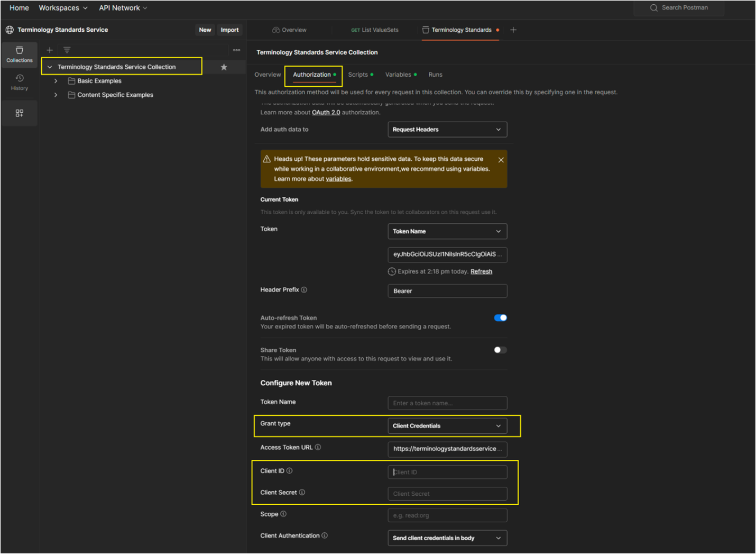
Task: Click the Client ID input field
Action: (x=447, y=472)
